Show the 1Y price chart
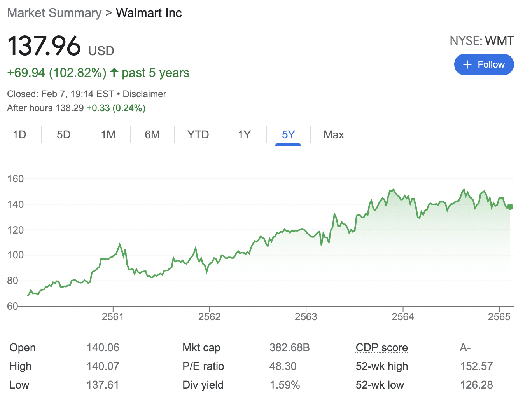 click(244, 135)
